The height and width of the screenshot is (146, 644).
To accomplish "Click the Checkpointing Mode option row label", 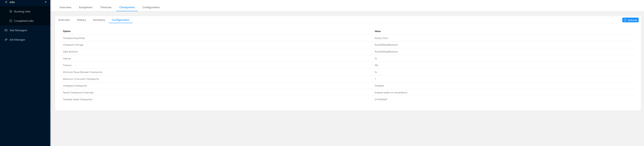I will (x=74, y=38).
